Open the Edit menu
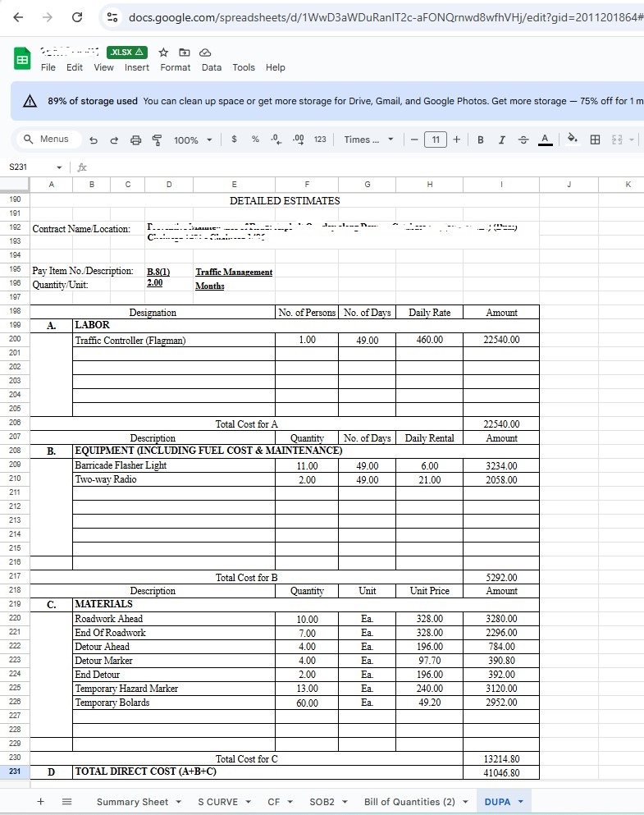This screenshot has width=644, height=815. point(75,67)
